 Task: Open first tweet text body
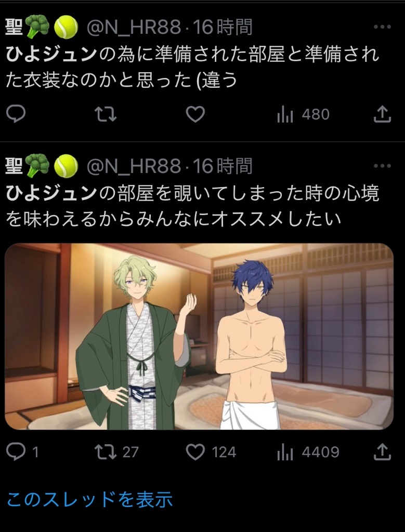[x=192, y=67]
